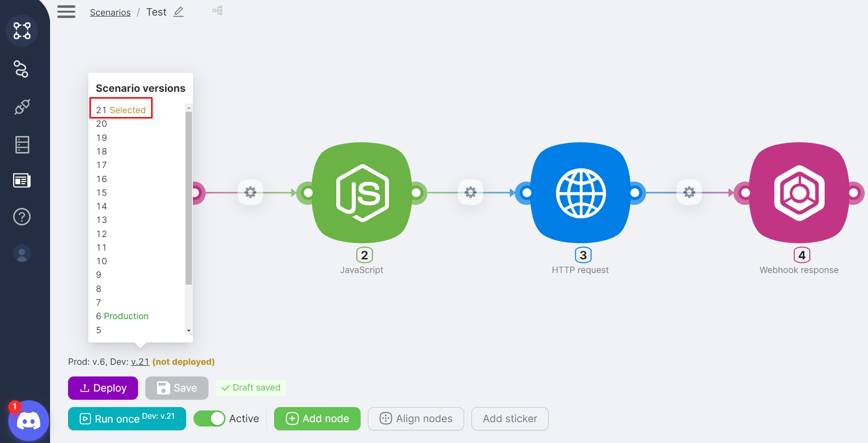Image resolution: width=868 pixels, height=443 pixels.
Task: Open the scenario tree structure icon
Action: point(217,11)
